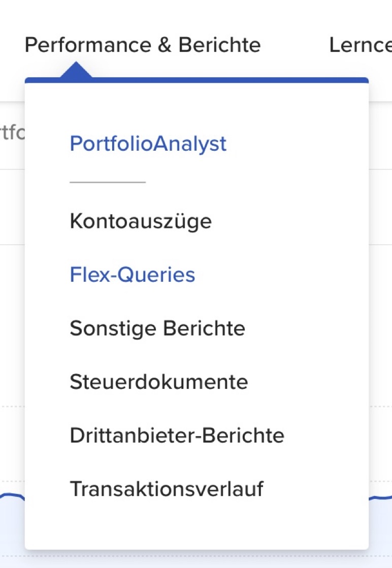The height and width of the screenshot is (568, 392).
Task: View transaction history from the menu
Action: 166,489
